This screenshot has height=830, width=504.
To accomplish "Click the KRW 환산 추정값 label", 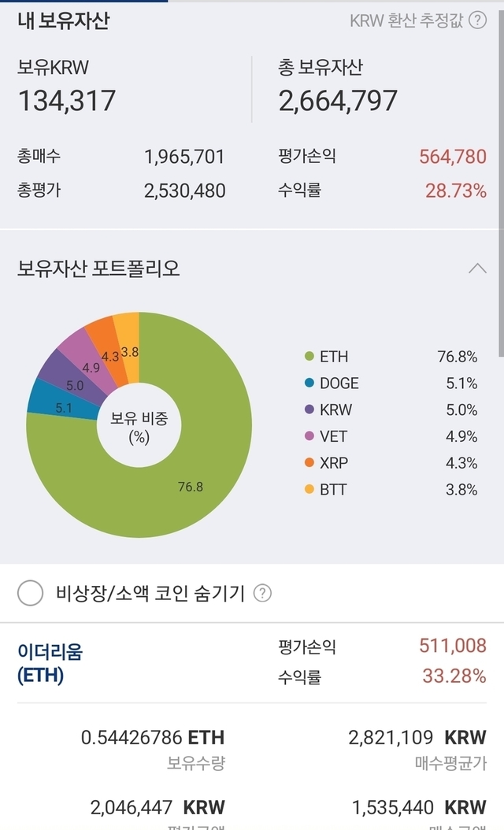I will pos(406,21).
